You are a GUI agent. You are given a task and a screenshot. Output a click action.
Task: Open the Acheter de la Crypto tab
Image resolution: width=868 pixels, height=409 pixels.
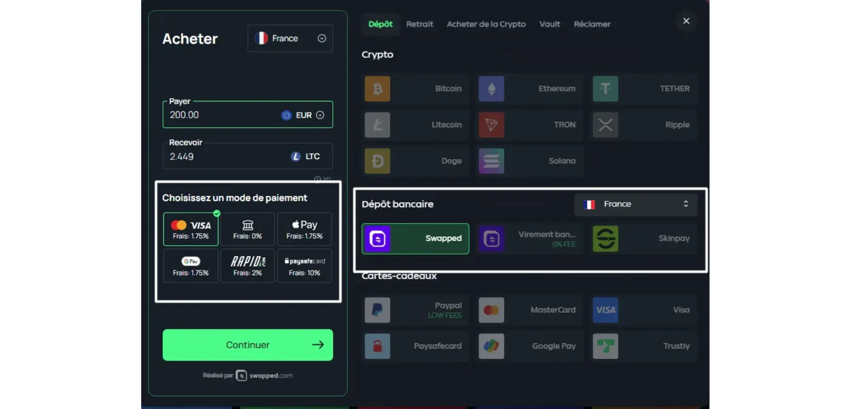coord(486,24)
